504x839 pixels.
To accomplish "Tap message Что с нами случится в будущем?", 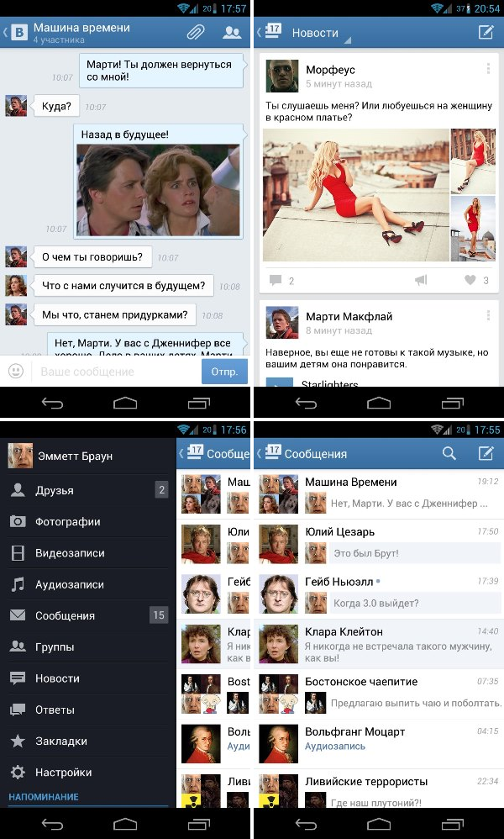I will click(x=123, y=286).
